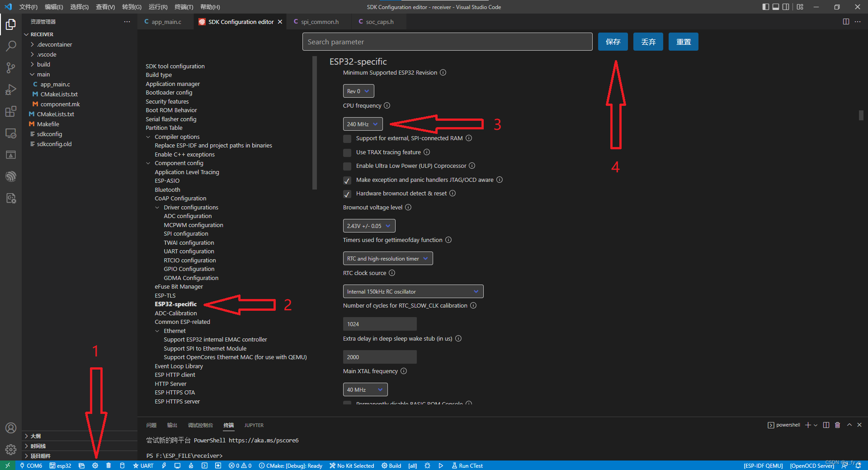Open notifications bell in status bar
The height and width of the screenshot is (470, 868).
coord(858,465)
